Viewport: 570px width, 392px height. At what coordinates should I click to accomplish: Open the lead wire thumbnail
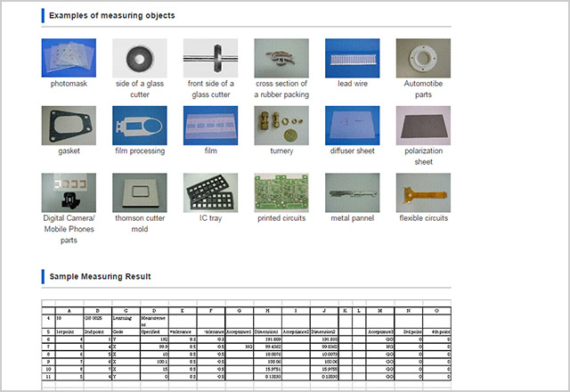pos(352,57)
